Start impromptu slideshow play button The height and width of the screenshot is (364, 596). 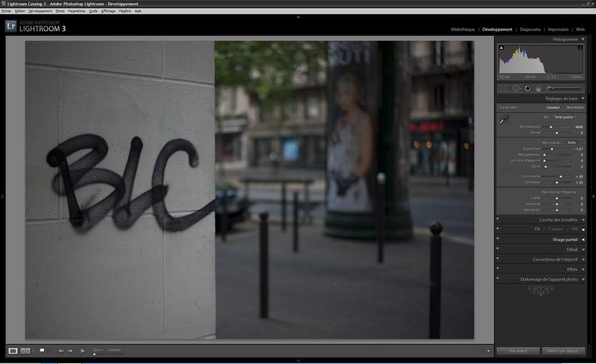point(83,351)
